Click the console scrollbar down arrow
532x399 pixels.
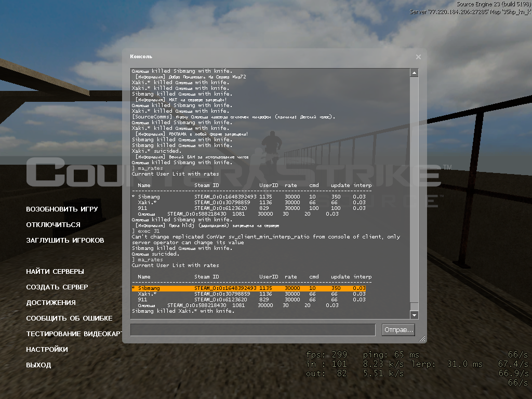414,315
